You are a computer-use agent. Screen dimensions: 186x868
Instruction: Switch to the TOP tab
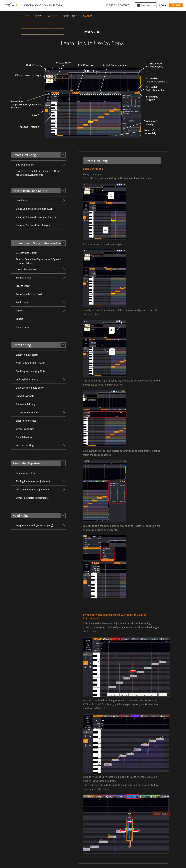point(26,16)
